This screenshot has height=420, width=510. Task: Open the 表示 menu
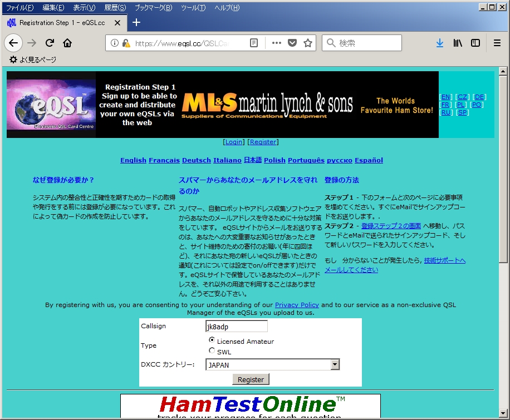pyautogui.click(x=84, y=7)
